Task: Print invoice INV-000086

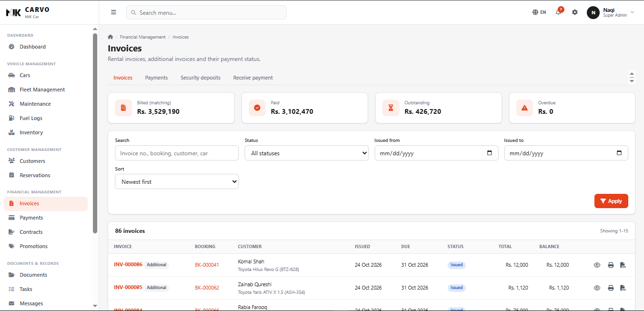Action: 611,265
